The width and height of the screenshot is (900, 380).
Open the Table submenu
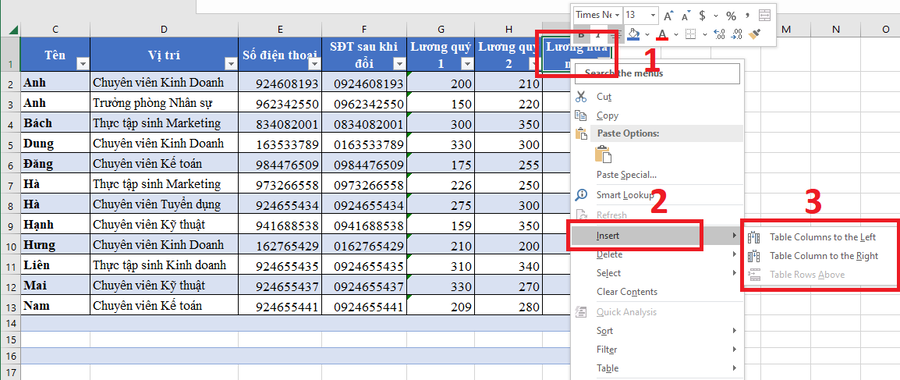point(658,368)
